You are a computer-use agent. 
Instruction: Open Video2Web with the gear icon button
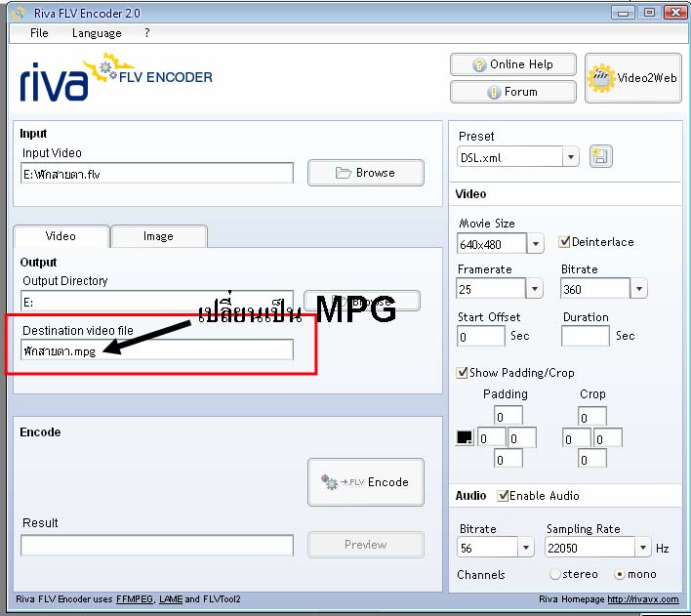[x=632, y=78]
